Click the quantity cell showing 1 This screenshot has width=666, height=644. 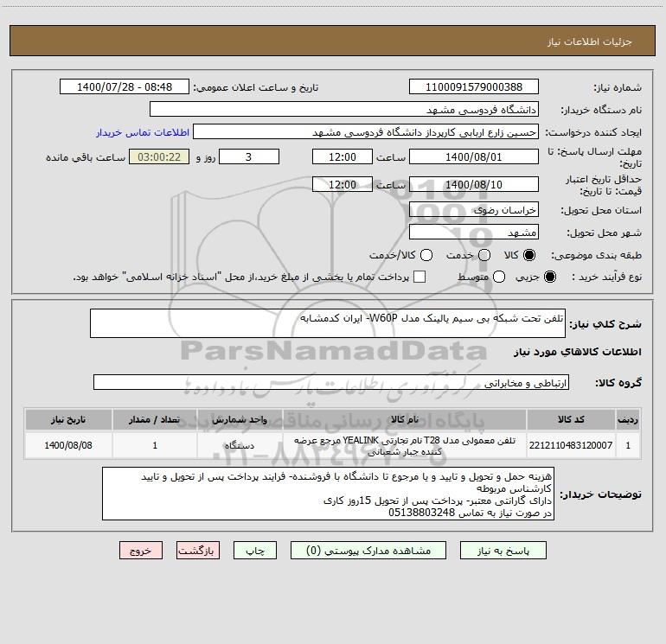155,445
